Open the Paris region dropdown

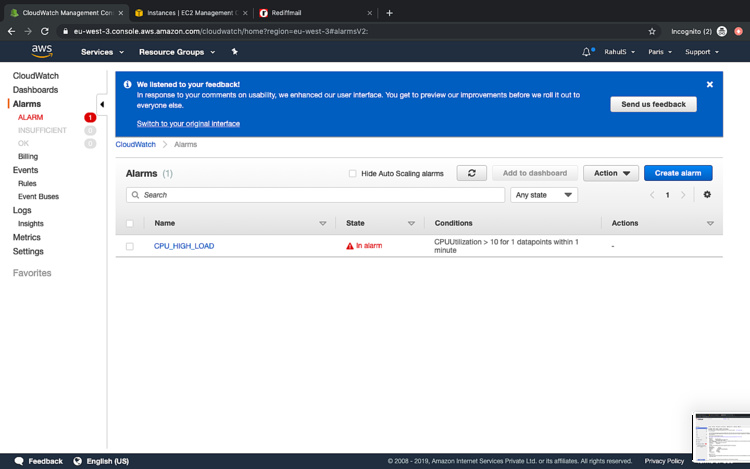click(x=660, y=52)
